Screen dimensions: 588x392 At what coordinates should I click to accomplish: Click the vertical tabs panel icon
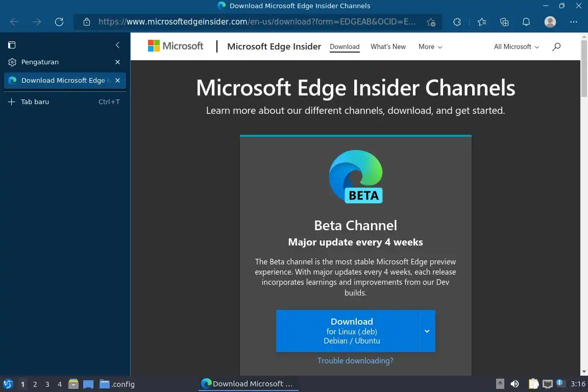(12, 45)
